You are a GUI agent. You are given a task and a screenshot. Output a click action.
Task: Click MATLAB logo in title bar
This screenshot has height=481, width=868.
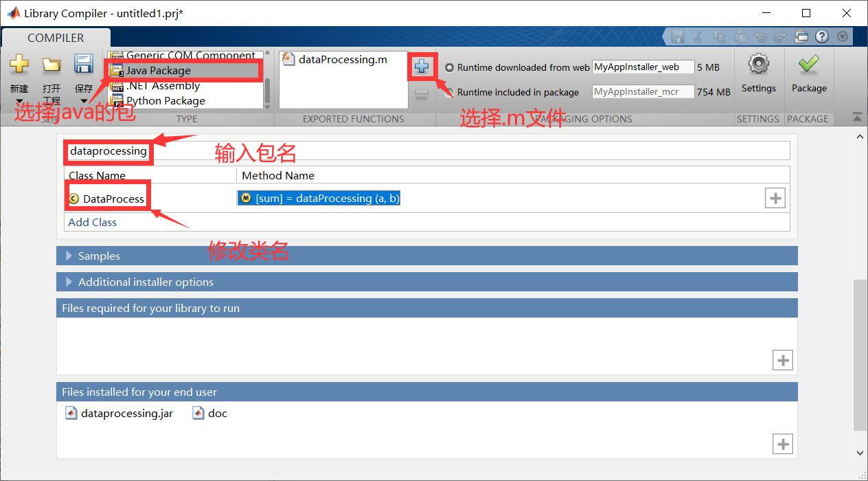(x=12, y=13)
